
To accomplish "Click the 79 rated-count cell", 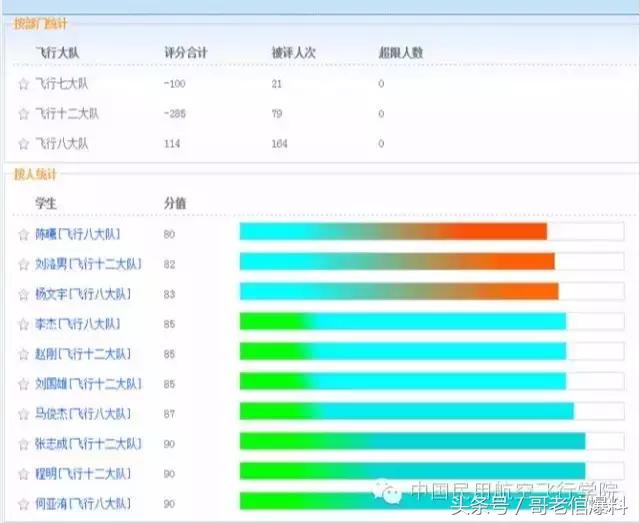I will 277,114.
